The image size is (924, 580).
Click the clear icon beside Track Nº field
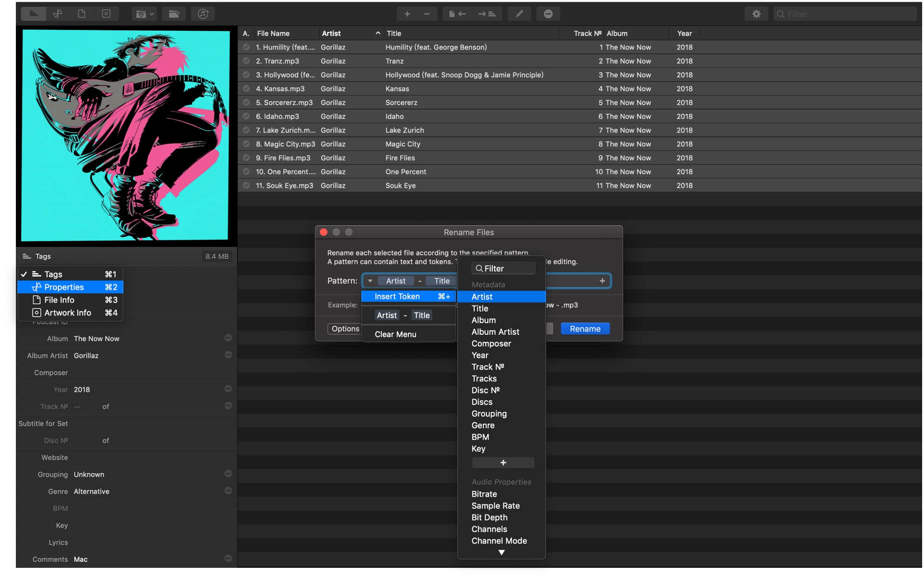coord(228,406)
